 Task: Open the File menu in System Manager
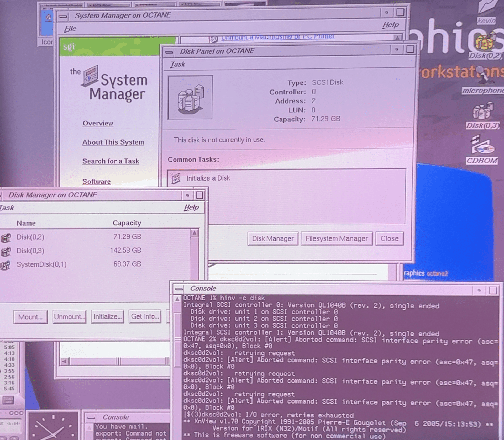[x=70, y=29]
